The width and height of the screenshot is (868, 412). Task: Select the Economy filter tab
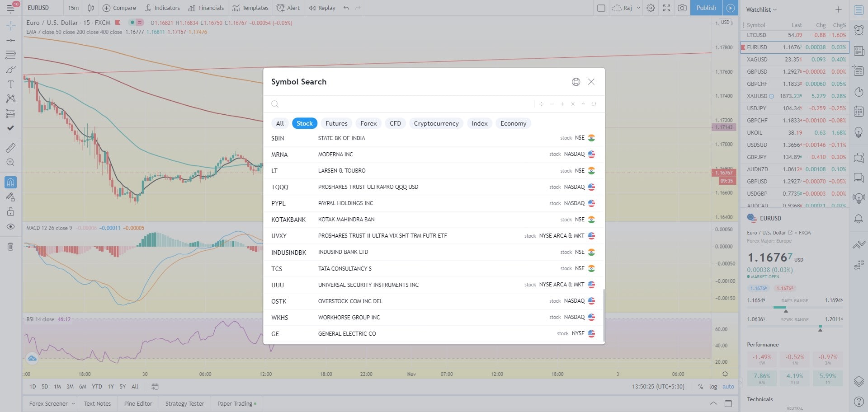(513, 123)
